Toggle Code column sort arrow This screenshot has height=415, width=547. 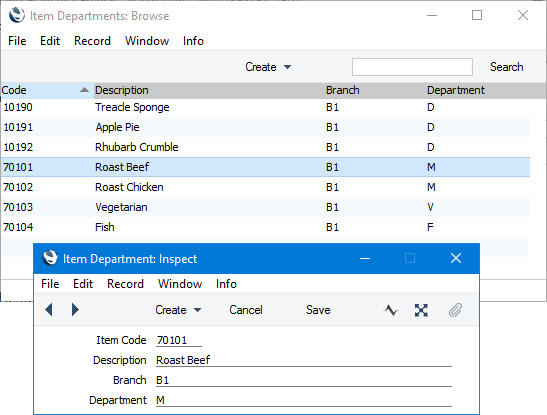[84, 90]
